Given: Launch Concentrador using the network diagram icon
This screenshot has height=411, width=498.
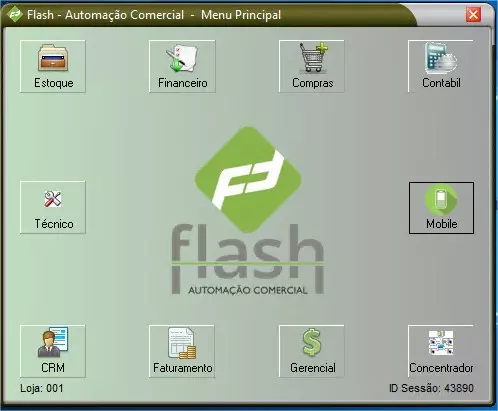Looking at the screenshot, I should point(441,343).
